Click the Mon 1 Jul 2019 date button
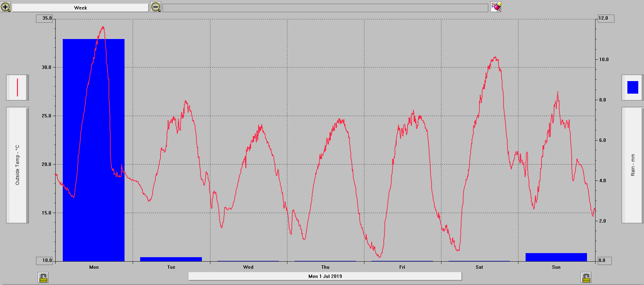Screen dimensions: 644x285 click(x=325, y=276)
